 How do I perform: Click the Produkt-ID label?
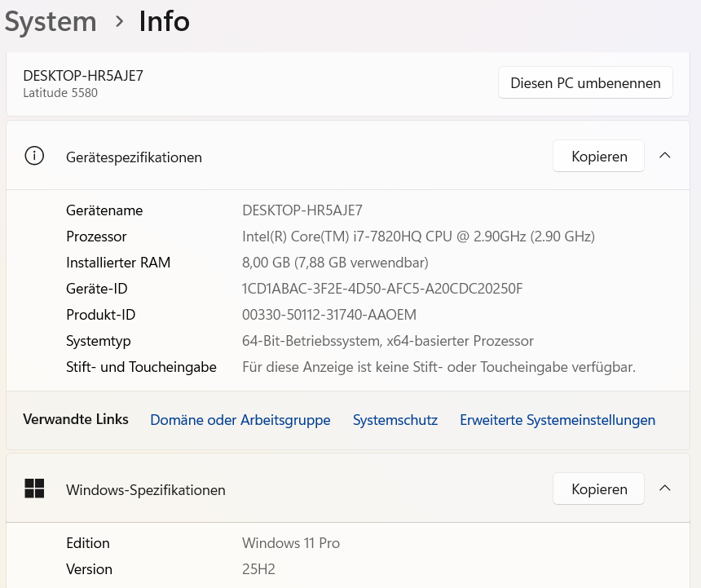click(101, 315)
